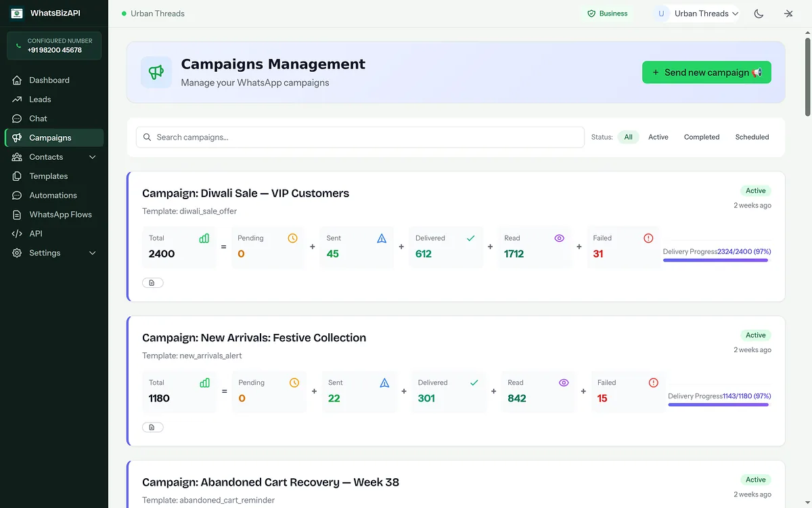The width and height of the screenshot is (812, 508).
Task: Click the phone icon beside configured number
Action: [x=18, y=45]
